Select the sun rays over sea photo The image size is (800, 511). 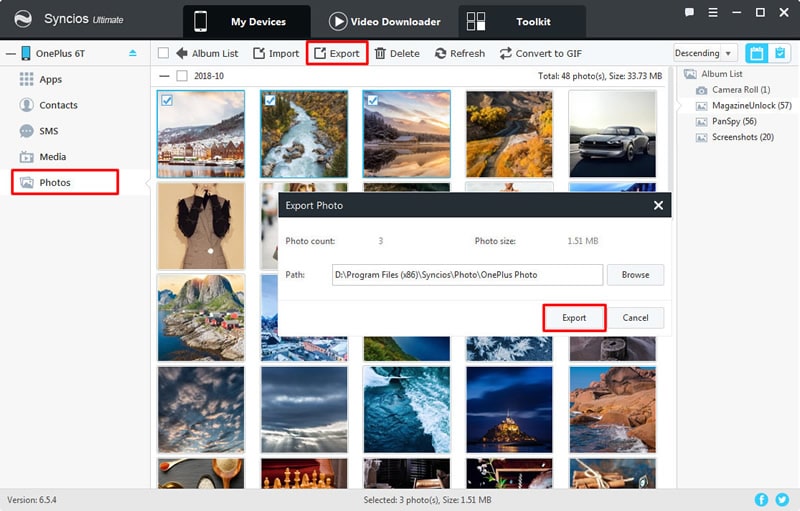304,410
